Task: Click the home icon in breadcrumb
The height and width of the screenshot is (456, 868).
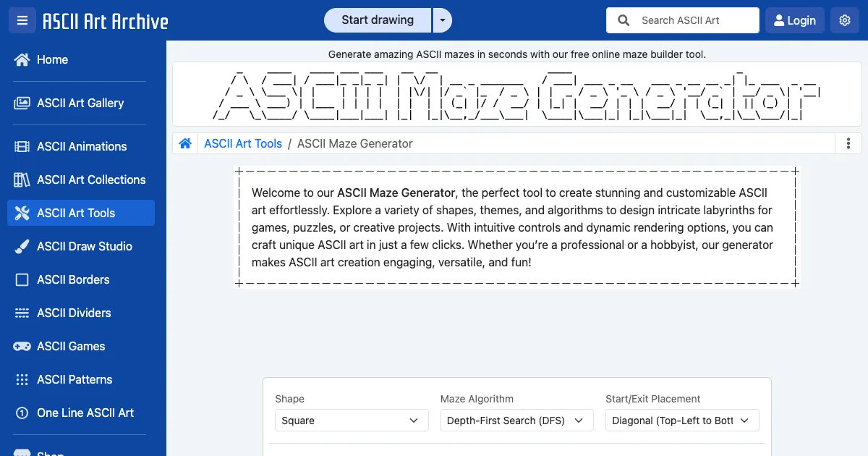Action: [185, 143]
